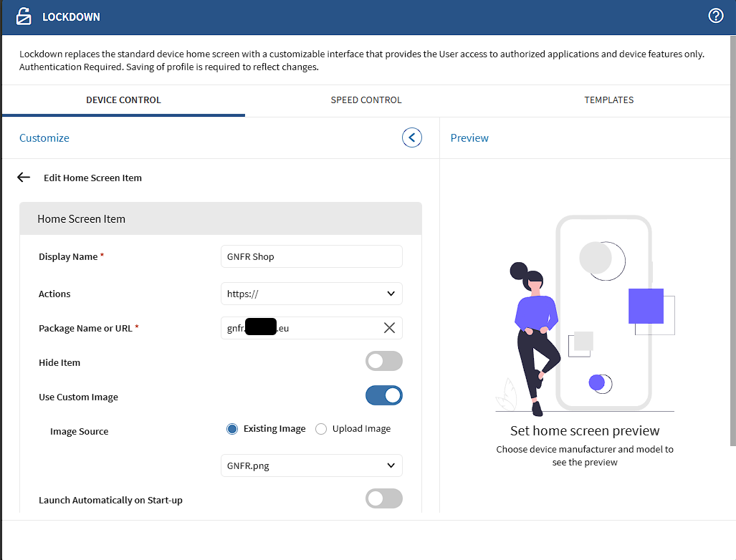Click the Lockdown padlock icon in header
This screenshot has height=560, width=736.
coord(24,16)
